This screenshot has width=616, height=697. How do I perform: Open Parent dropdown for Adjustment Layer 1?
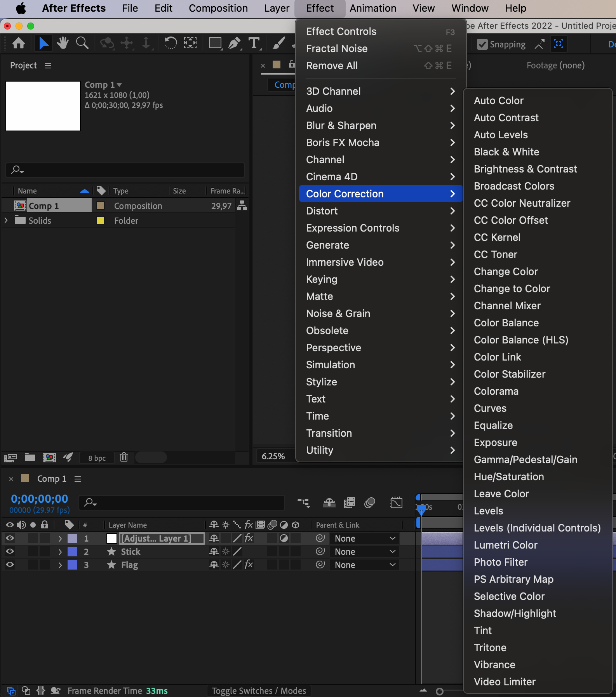365,538
